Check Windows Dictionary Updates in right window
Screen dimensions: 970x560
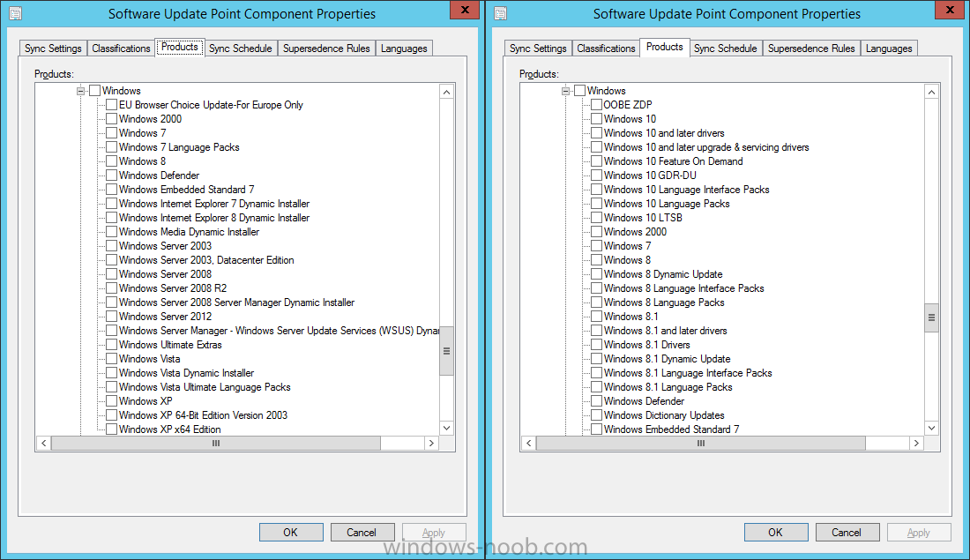pos(596,415)
